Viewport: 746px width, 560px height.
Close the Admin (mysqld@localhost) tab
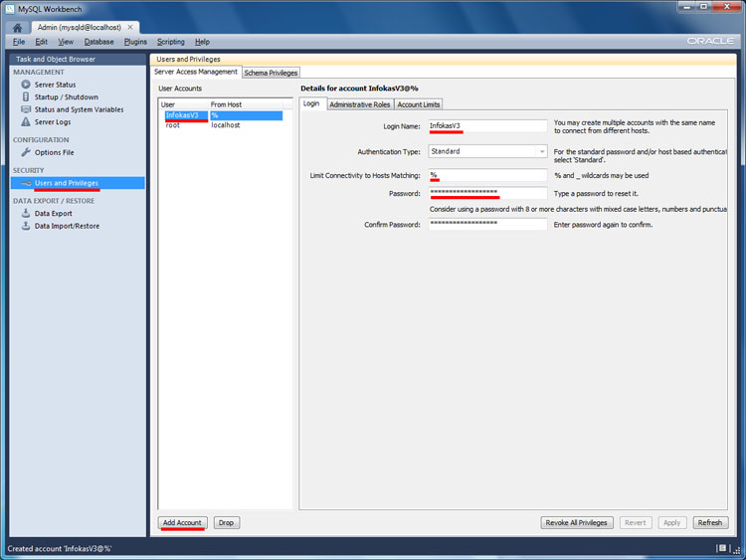130,27
